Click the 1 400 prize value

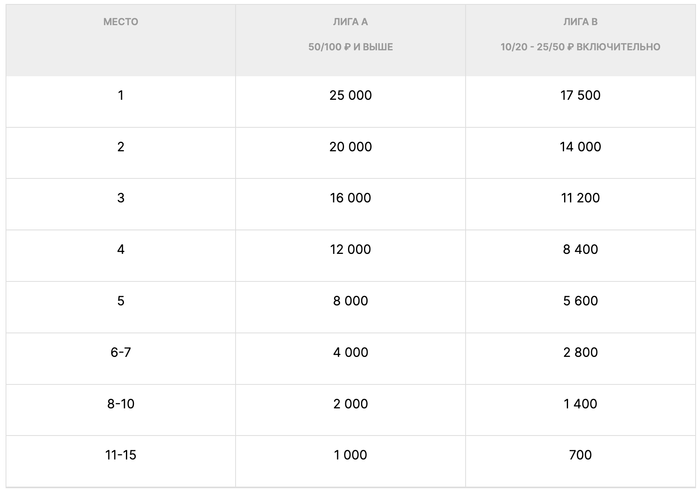click(x=580, y=403)
